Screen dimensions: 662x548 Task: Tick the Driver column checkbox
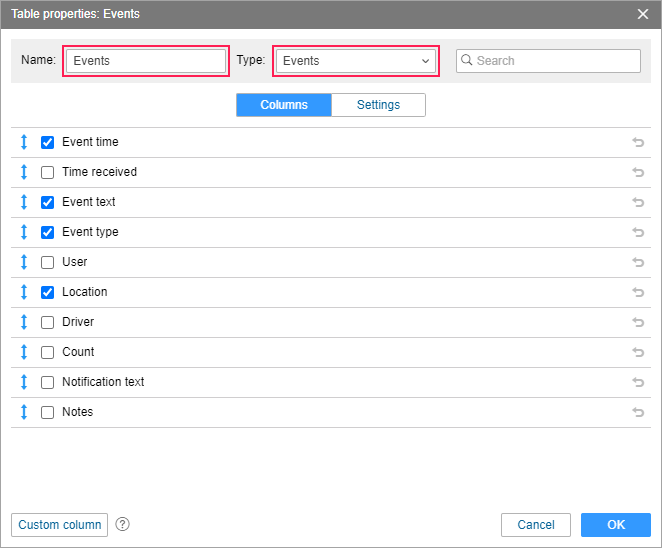click(x=47, y=322)
